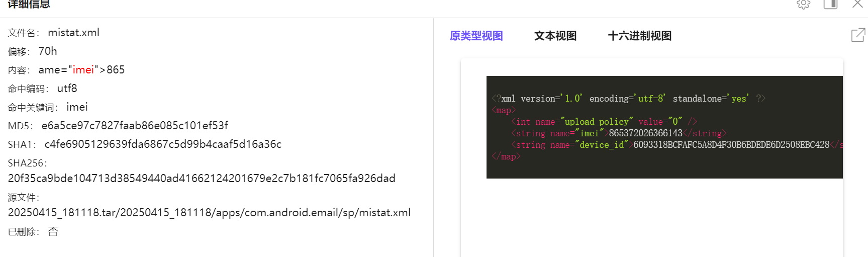Switch to the 原类型视图 tab
Viewport: 868px width, 257px height.
476,36
